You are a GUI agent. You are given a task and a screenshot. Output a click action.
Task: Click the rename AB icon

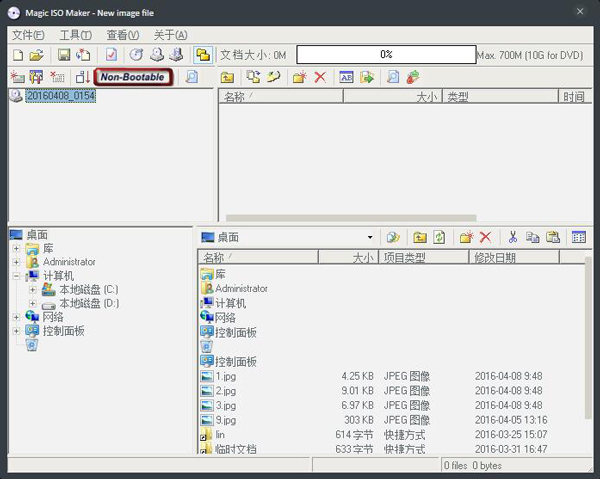[346, 77]
